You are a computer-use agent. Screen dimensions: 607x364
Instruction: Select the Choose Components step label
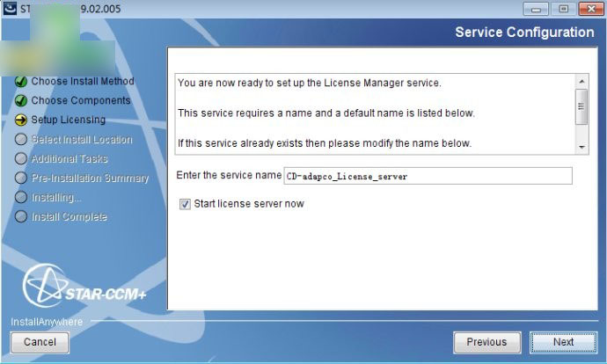pyautogui.click(x=81, y=100)
